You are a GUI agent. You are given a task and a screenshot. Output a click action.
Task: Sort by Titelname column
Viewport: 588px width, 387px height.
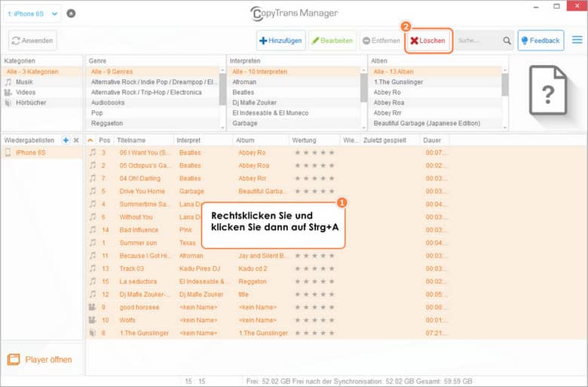(144, 140)
